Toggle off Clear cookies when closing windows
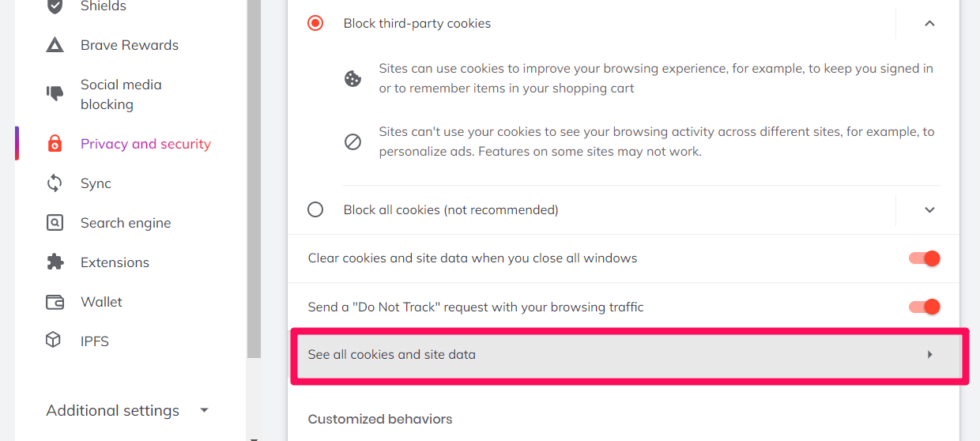This screenshot has height=441, width=980. point(924,258)
